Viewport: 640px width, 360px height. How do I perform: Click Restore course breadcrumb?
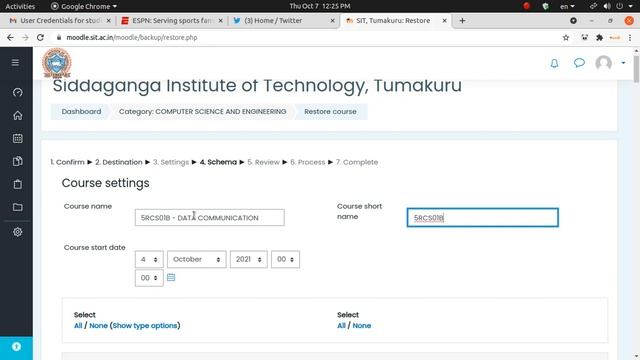point(330,111)
